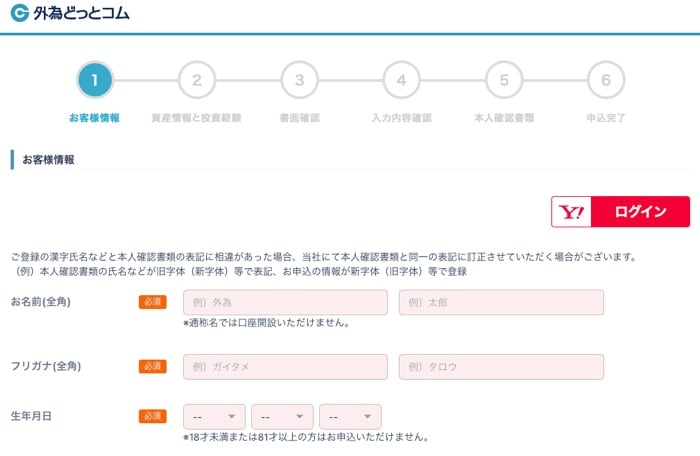
Task: Click the 生年月日 label
Action: click(31, 416)
